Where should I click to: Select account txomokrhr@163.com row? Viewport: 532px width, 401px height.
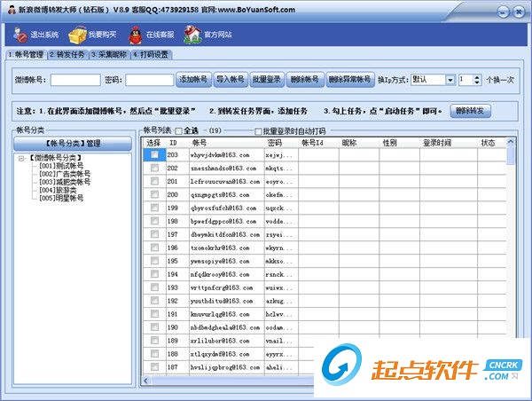(325, 248)
